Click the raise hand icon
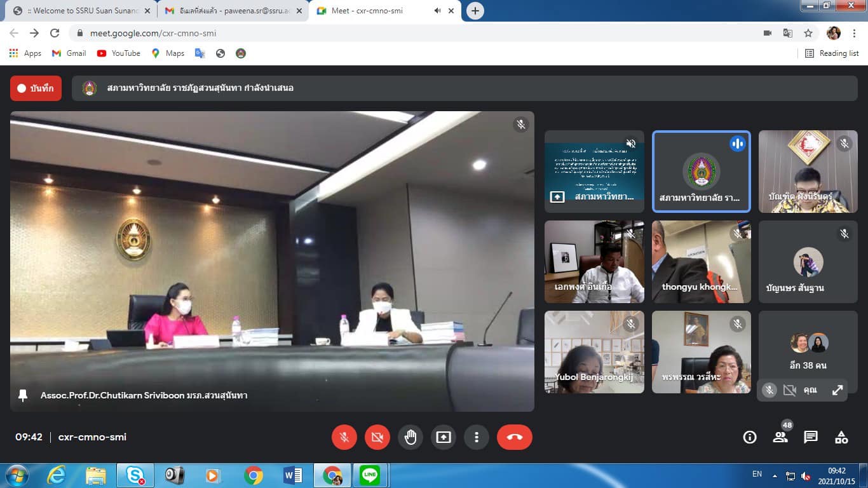Image resolution: width=868 pixels, height=488 pixels. pyautogui.click(x=410, y=437)
